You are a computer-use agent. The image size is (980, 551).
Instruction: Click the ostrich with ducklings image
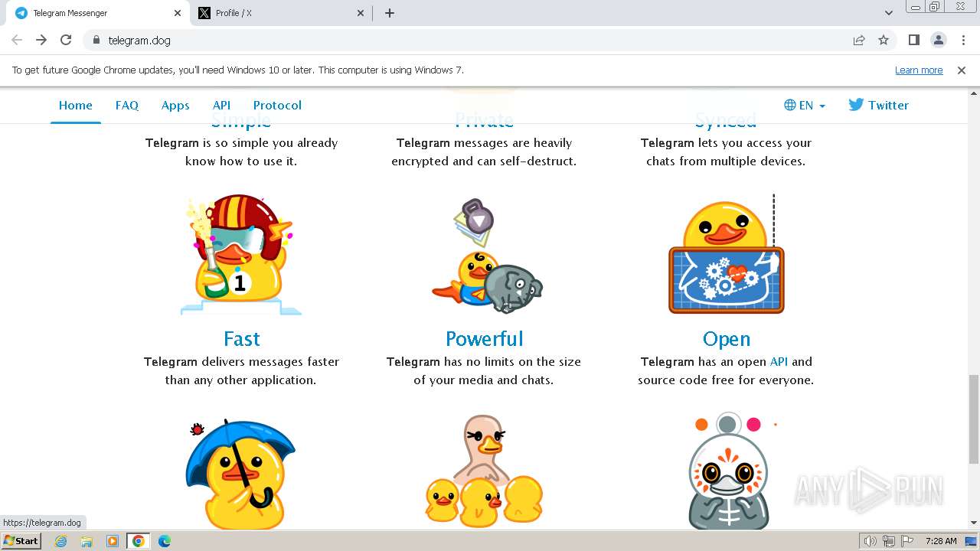click(484, 471)
